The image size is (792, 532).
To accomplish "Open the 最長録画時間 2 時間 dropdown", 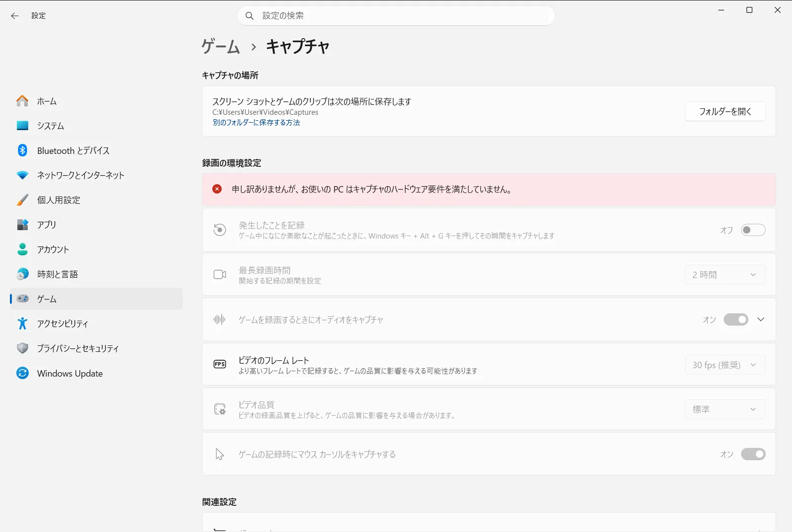I will coord(725,275).
